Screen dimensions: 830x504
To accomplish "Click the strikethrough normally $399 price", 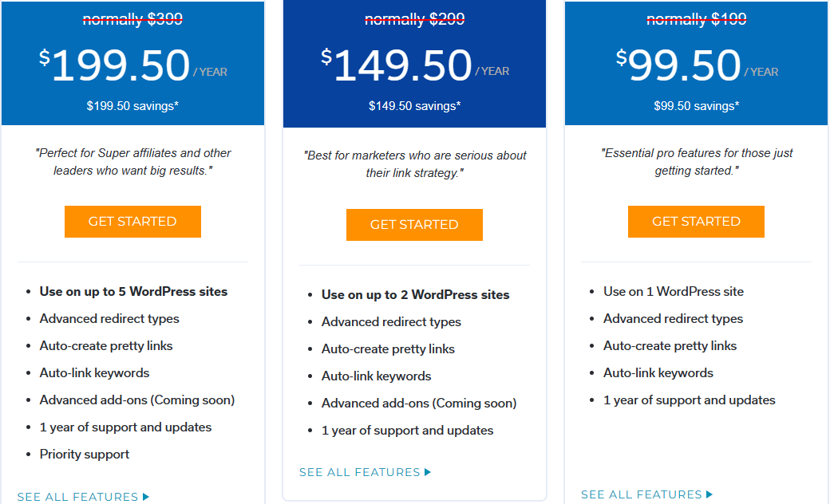I will (x=132, y=18).
